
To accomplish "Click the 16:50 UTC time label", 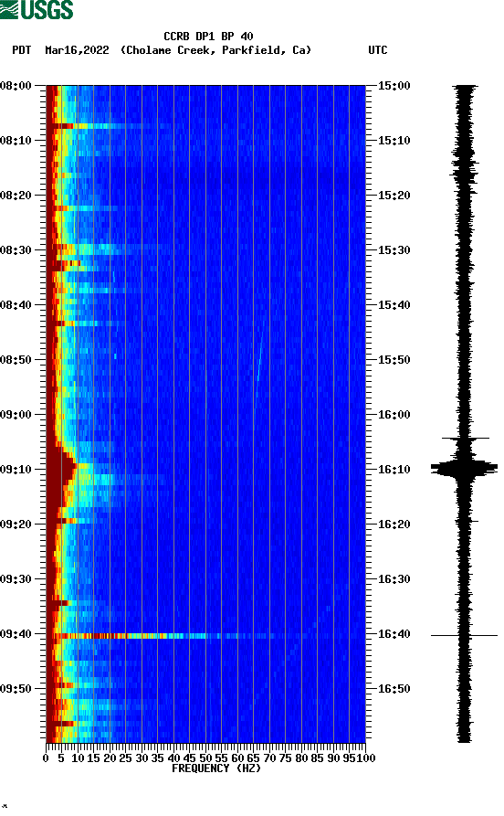I will [394, 689].
